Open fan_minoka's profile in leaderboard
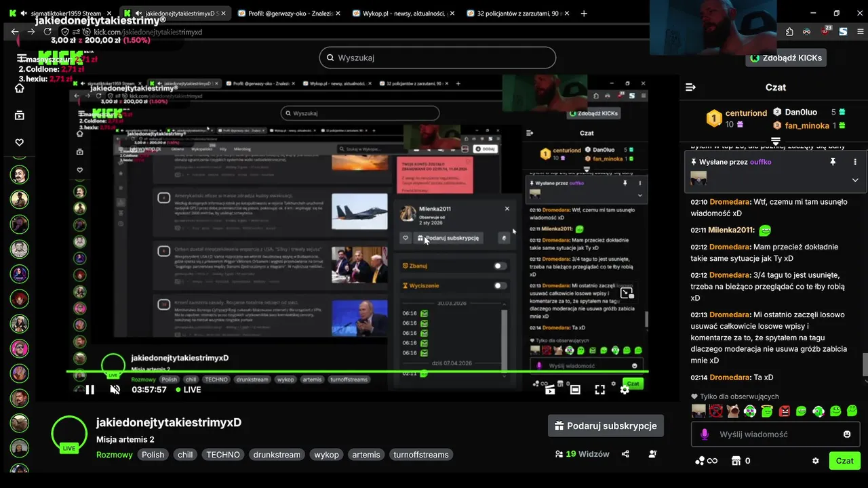 [808, 125]
